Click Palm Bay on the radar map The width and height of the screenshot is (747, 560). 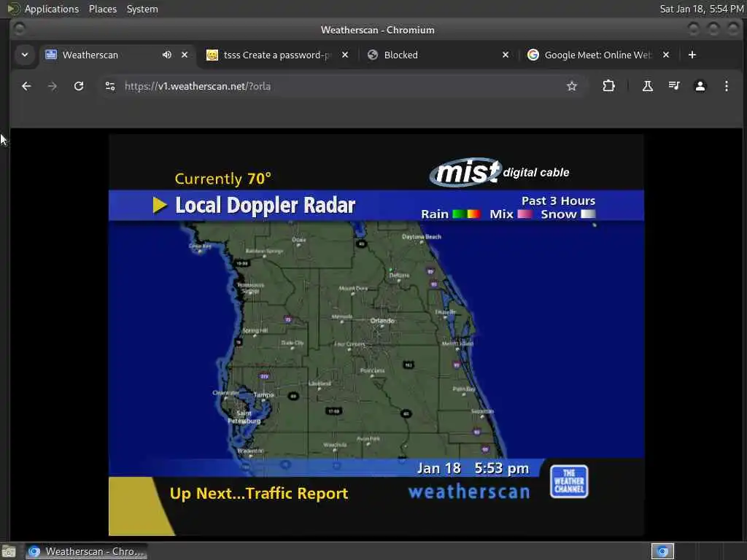(x=463, y=389)
